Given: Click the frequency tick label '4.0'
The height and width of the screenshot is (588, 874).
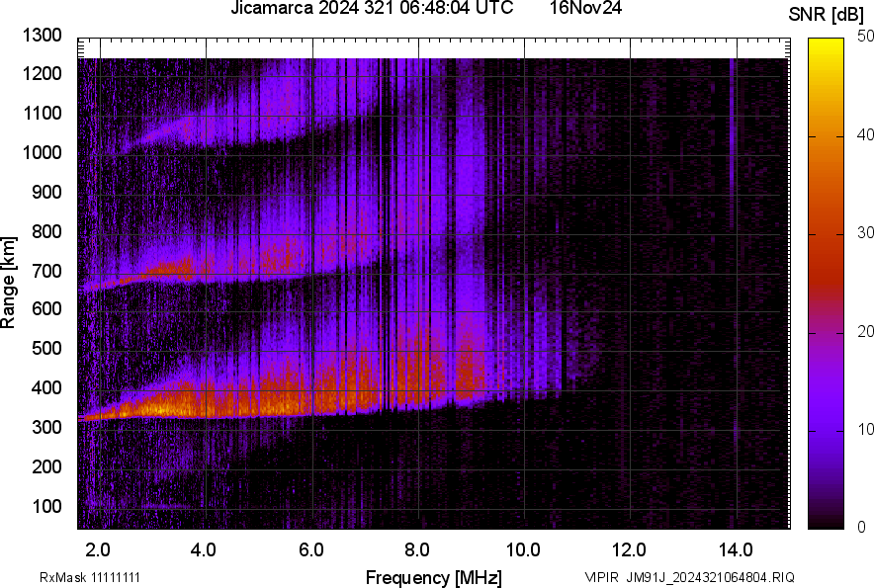Looking at the screenshot, I should pyautogui.click(x=204, y=550).
